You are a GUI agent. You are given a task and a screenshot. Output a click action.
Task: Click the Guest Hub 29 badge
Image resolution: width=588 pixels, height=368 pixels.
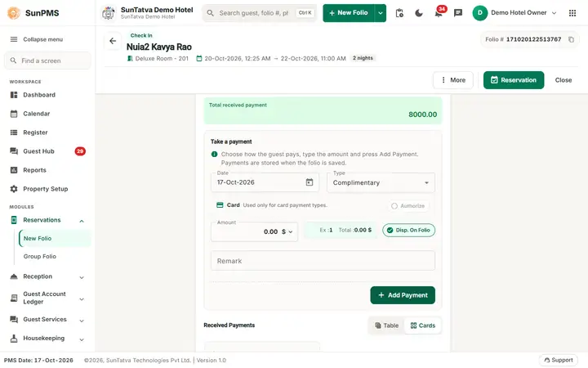80,151
